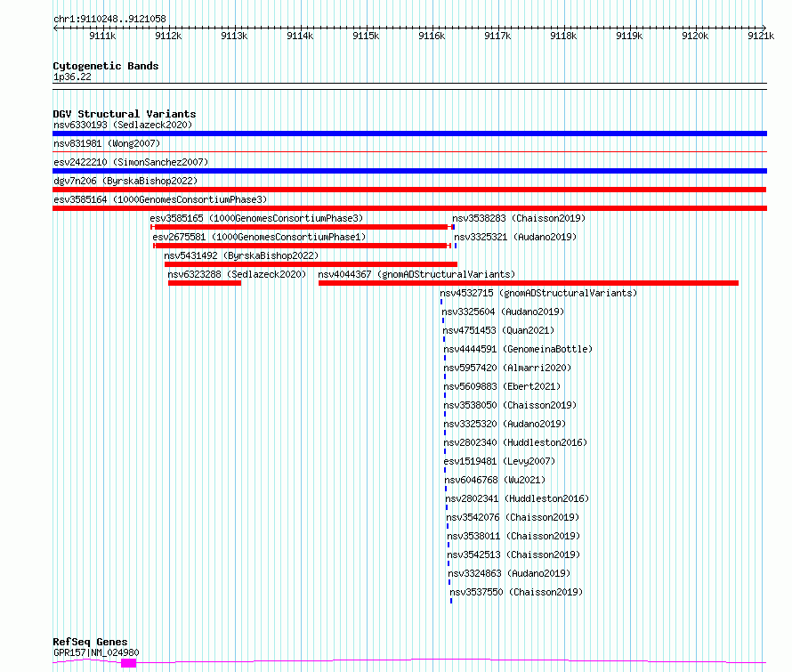Click nsv3542513 (Chaisson2019) label

pyautogui.click(x=513, y=555)
